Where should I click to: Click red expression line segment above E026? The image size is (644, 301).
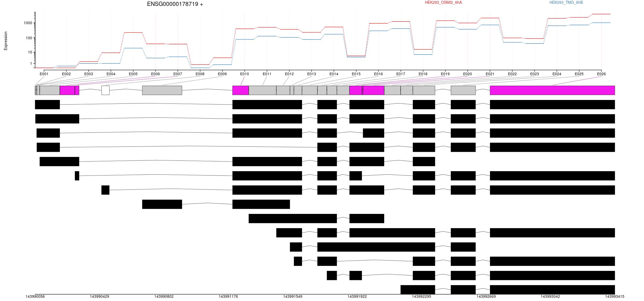[601, 14]
